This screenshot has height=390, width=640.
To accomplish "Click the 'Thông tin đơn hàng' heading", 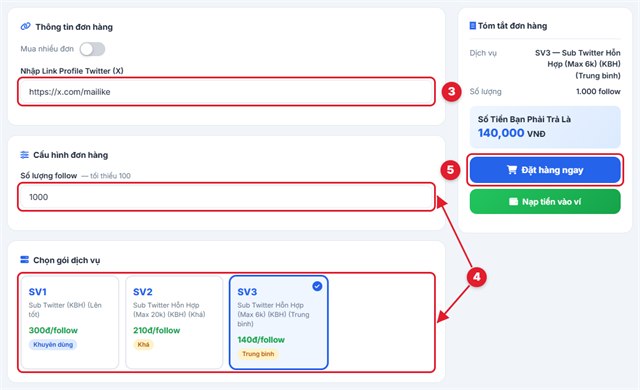I will (x=74, y=27).
